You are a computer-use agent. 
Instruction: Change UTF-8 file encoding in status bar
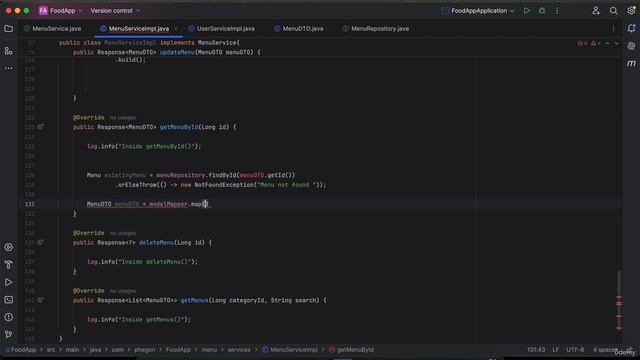point(575,350)
